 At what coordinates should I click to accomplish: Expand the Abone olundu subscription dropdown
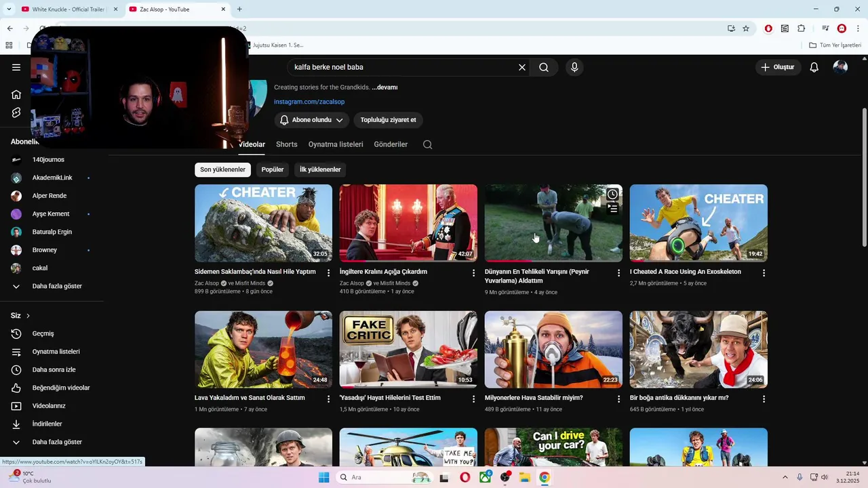[312, 120]
